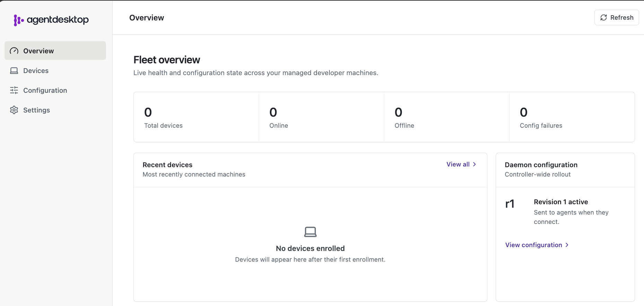Click the chevron next to View all
This screenshot has height=306, width=644.
475,164
